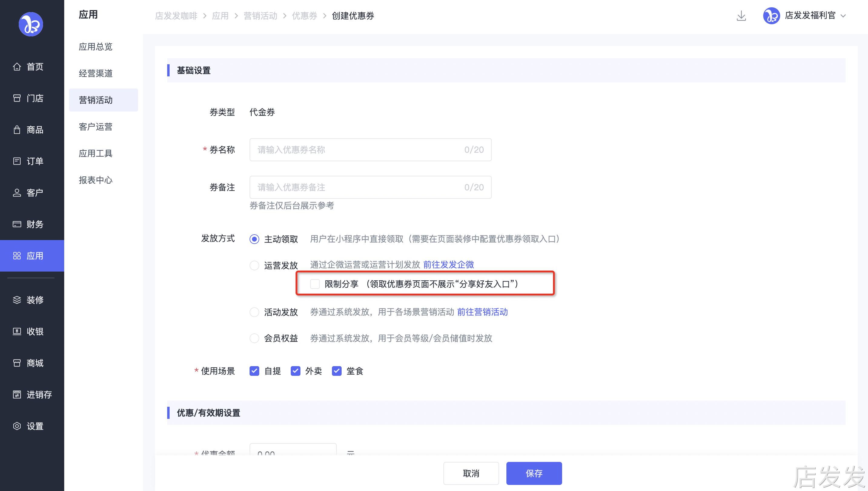
Task: Go to 门店 store icon in sidebar
Action: coord(17,98)
